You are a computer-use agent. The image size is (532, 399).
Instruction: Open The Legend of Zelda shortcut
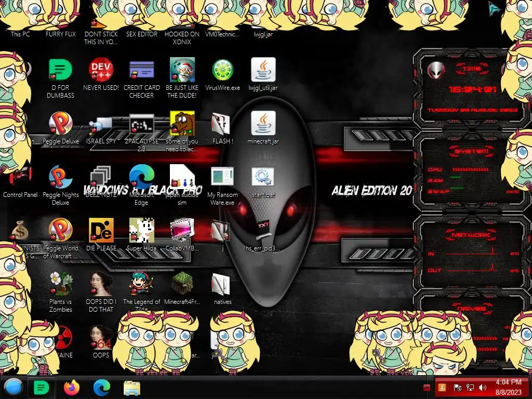pyautogui.click(x=141, y=284)
